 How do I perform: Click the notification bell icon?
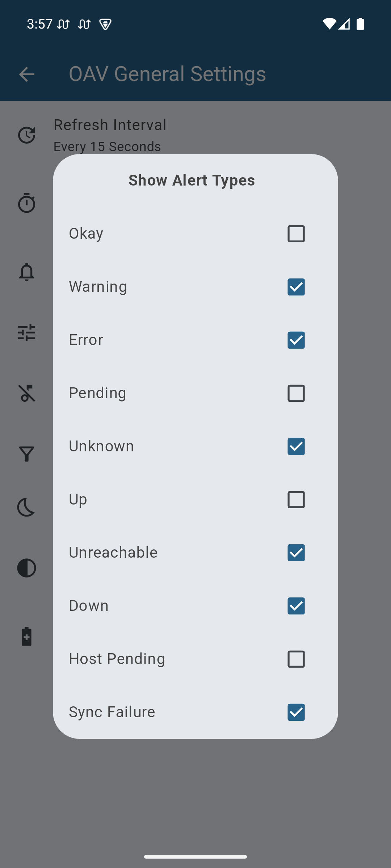pos(26,272)
